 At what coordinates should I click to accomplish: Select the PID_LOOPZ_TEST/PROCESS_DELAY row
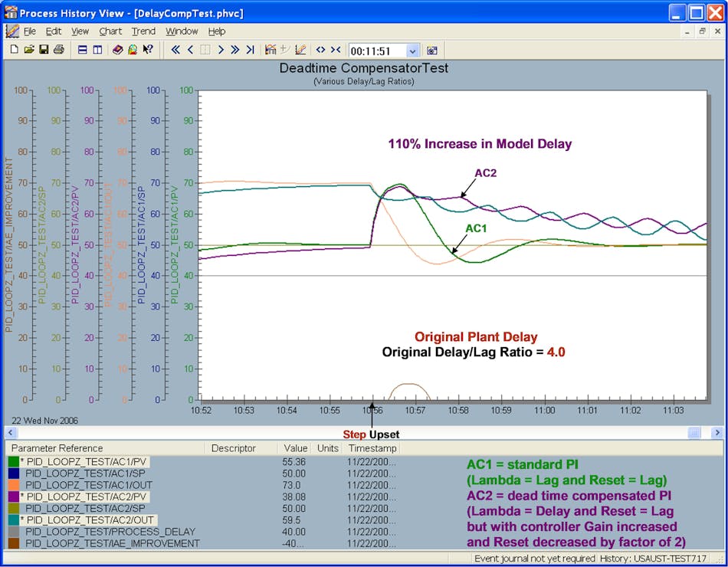click(110, 532)
